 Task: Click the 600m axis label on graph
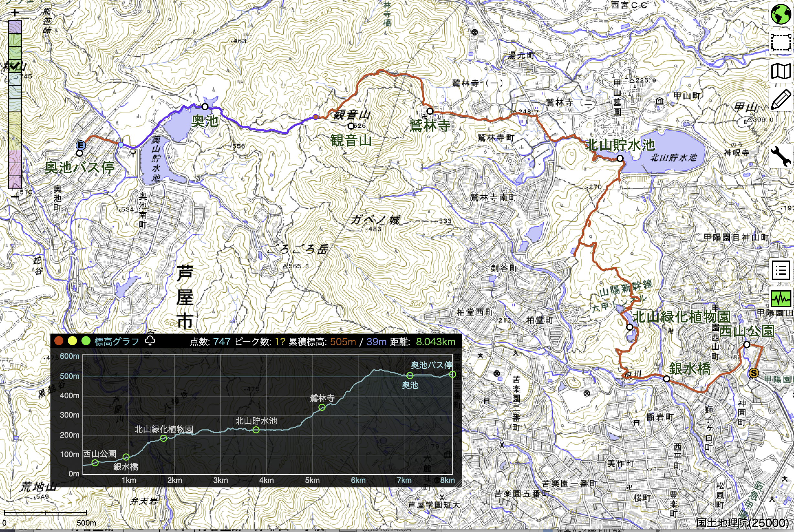tap(70, 356)
